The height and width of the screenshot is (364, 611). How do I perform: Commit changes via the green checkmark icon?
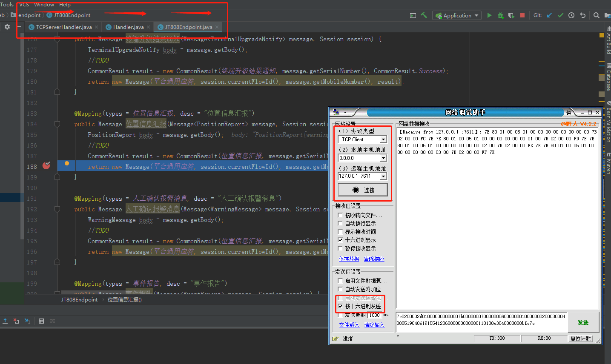[x=561, y=15]
